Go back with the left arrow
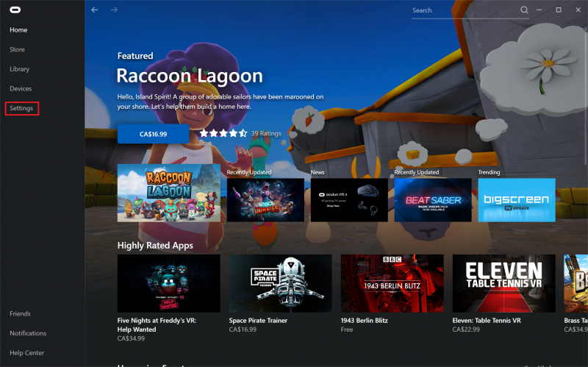Viewport: 588px width, 367px height. pos(95,10)
